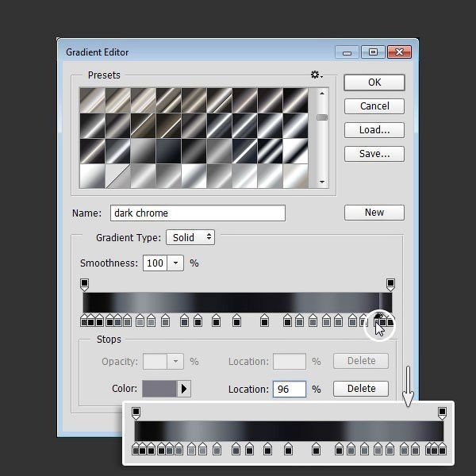Click the presets scroll down arrow
Viewport: 476px width, 476px height.
coord(322,182)
